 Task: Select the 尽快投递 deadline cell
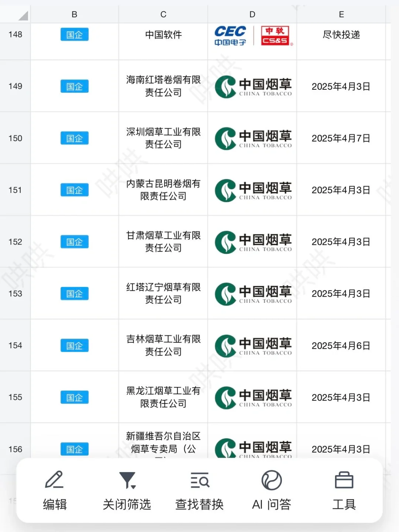pos(341,35)
